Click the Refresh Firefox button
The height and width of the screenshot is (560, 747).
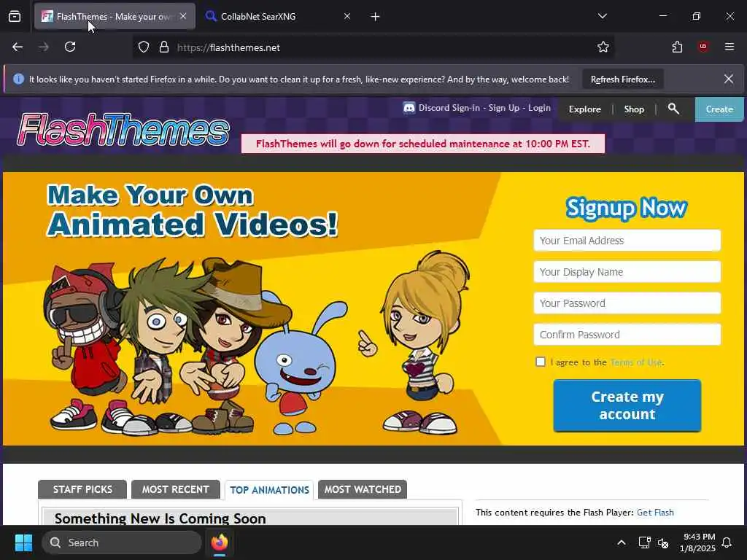tap(623, 79)
